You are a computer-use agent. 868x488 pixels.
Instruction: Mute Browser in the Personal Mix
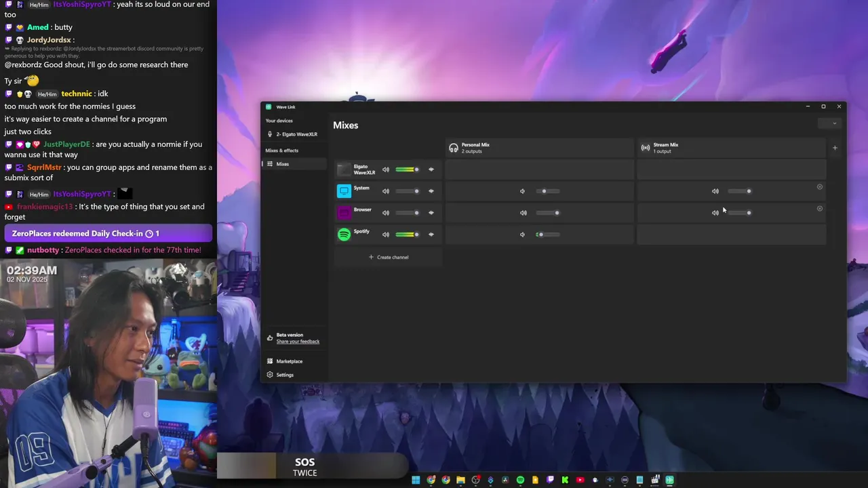pos(523,213)
